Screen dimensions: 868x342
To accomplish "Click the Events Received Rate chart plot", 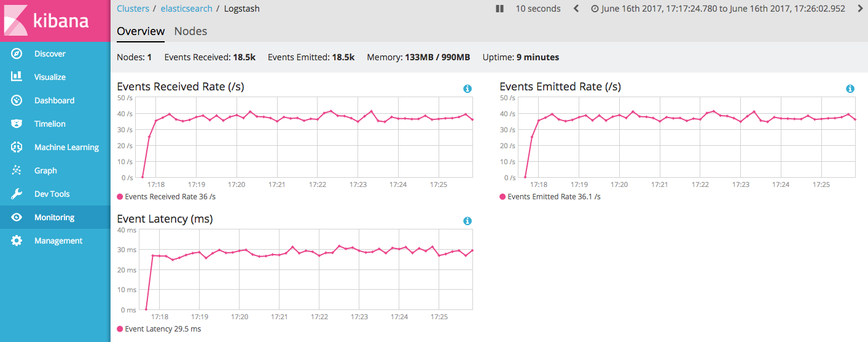I will point(304,138).
